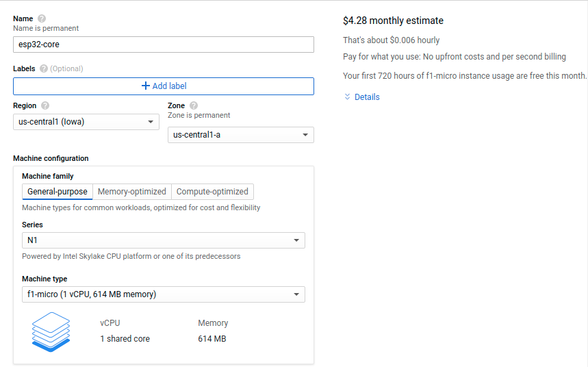The height and width of the screenshot is (367, 588).
Task: Open the Series dropdown set to N1
Action: coord(163,240)
